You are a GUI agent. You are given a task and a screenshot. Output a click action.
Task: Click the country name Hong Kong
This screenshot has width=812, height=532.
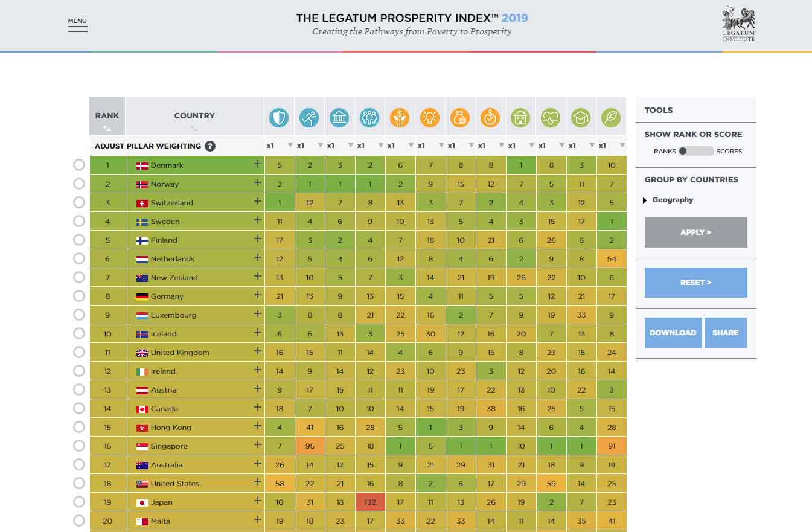click(x=171, y=428)
